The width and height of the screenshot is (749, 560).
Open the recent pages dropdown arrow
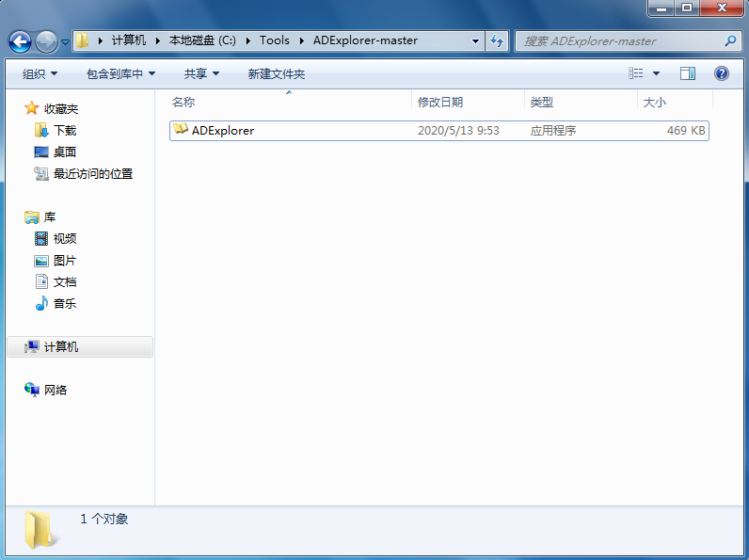pos(66,42)
